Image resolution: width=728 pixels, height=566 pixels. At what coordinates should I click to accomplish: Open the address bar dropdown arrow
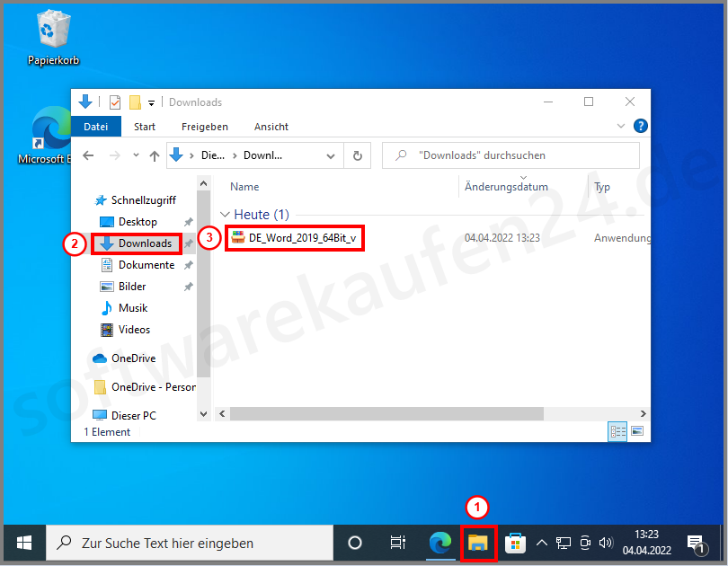tap(329, 155)
